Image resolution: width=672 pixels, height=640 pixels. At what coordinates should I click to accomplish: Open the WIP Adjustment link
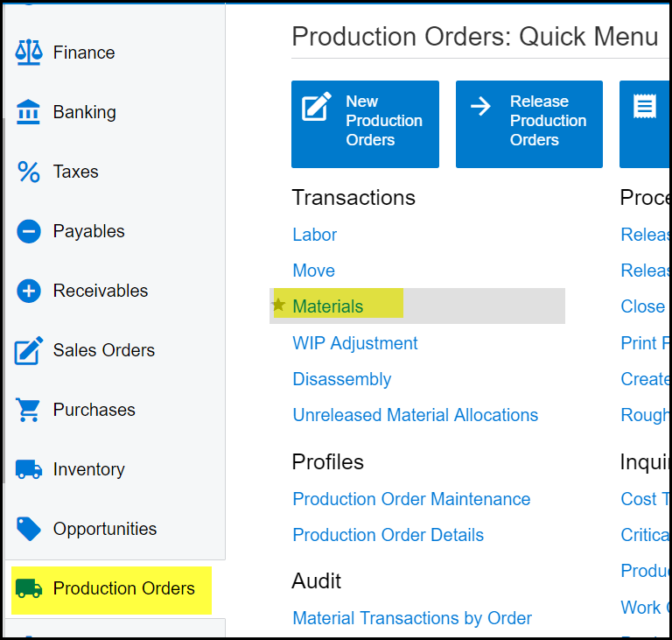coord(355,343)
